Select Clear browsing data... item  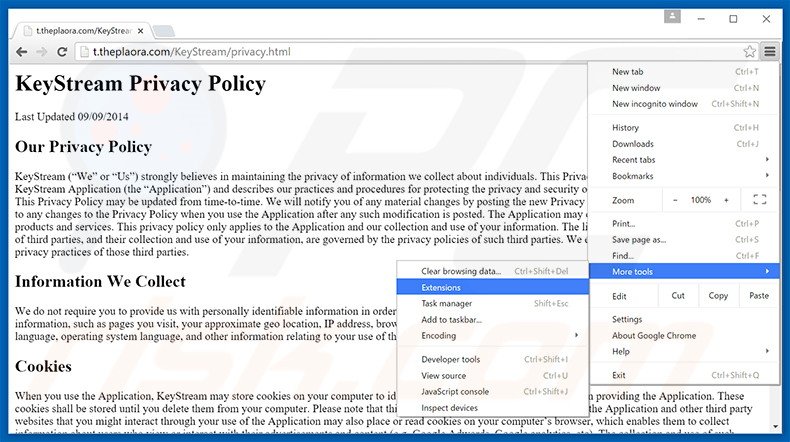point(493,271)
